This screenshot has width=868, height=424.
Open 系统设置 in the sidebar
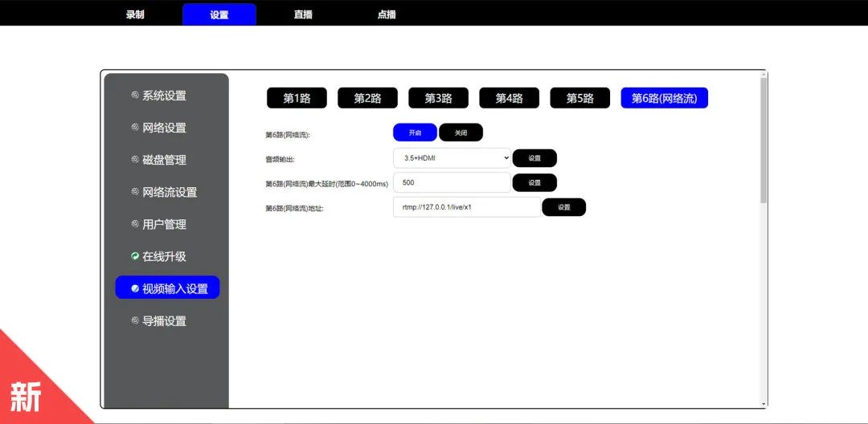coord(164,96)
